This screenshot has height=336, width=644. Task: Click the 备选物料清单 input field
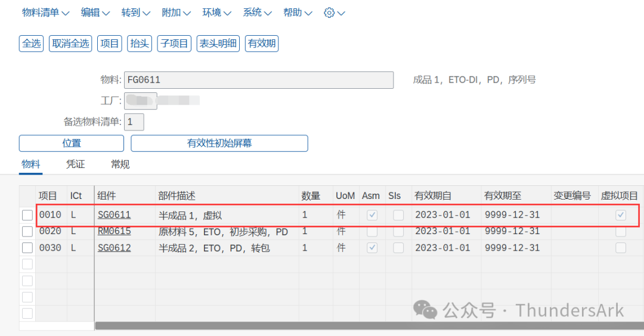(134, 122)
